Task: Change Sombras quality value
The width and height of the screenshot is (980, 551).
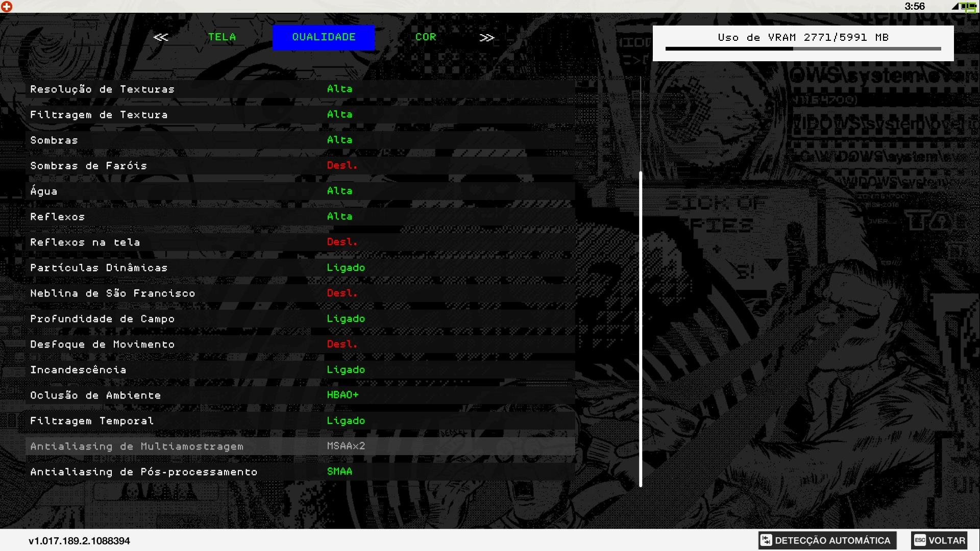Action: pyautogui.click(x=339, y=140)
